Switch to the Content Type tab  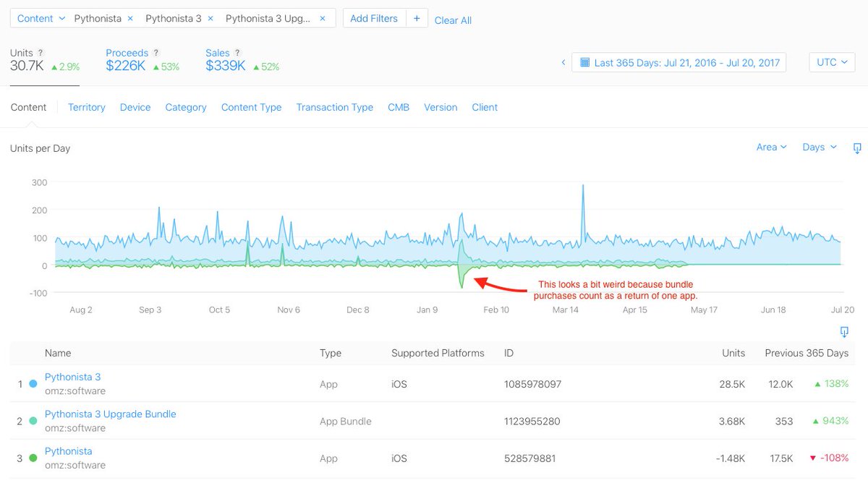click(251, 107)
